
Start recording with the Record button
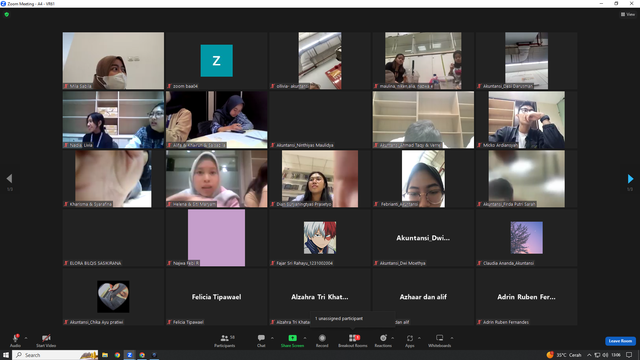(322, 340)
